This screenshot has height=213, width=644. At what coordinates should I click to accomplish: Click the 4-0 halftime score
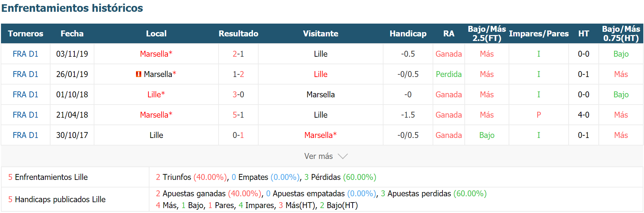click(584, 115)
